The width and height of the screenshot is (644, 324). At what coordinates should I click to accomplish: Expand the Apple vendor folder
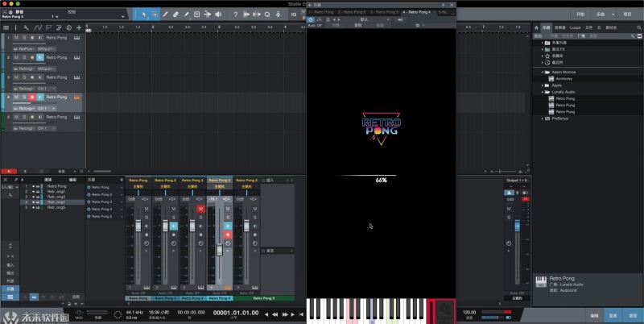(x=543, y=85)
